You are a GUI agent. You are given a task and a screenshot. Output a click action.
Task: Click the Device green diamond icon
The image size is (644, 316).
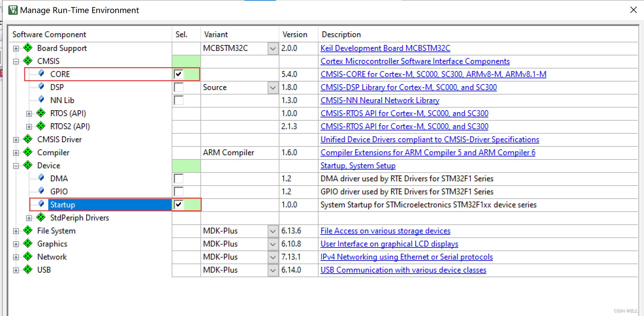tap(28, 165)
